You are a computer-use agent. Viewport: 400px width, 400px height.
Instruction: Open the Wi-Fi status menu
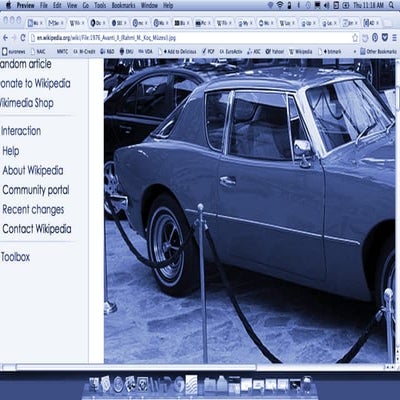tap(280, 5)
